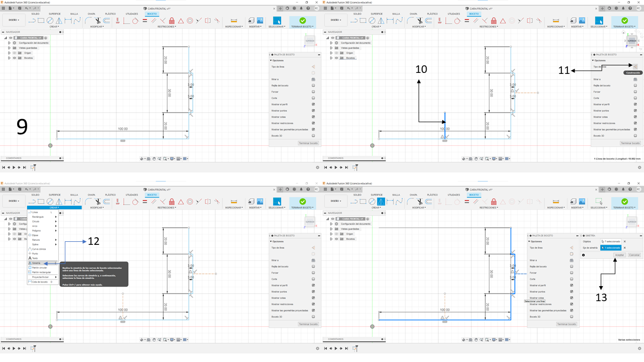Image resolution: width=644 pixels, height=362 pixels.
Task: Expand Vistas guardadas in the top-right navigator
Action: tap(331, 48)
